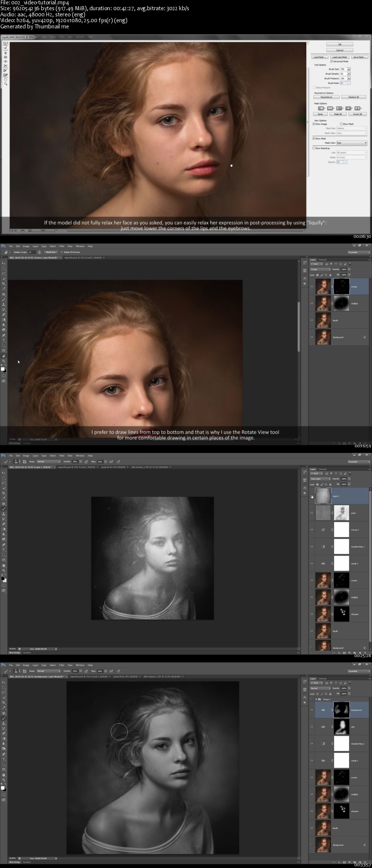Click Photoshop Ps logo in 00:16:59 frame
The height and width of the screenshot is (868, 372).
point(3,246)
